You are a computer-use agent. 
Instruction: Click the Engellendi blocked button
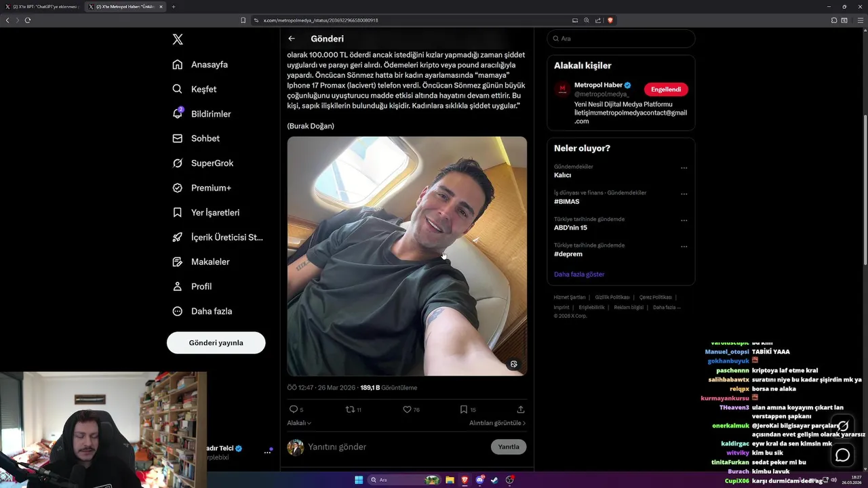coord(666,89)
